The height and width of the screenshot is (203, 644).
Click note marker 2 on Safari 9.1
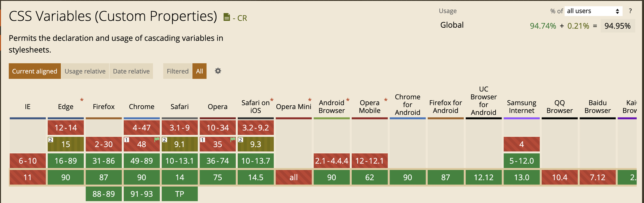coord(165,140)
